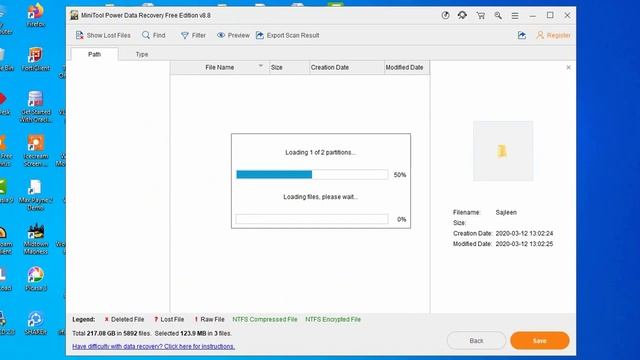Open the Firefox desktop shortcut
The height and width of the screenshot is (360, 640).
pyautogui.click(x=36, y=15)
